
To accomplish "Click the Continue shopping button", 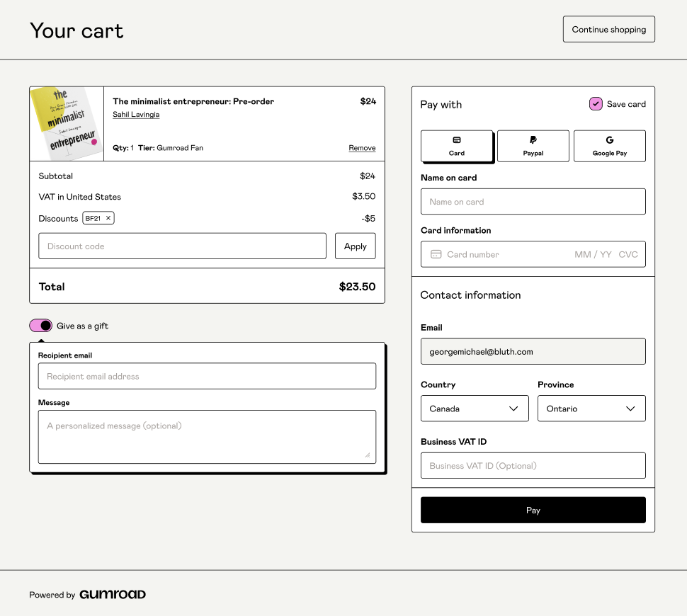I will pyautogui.click(x=608, y=30).
